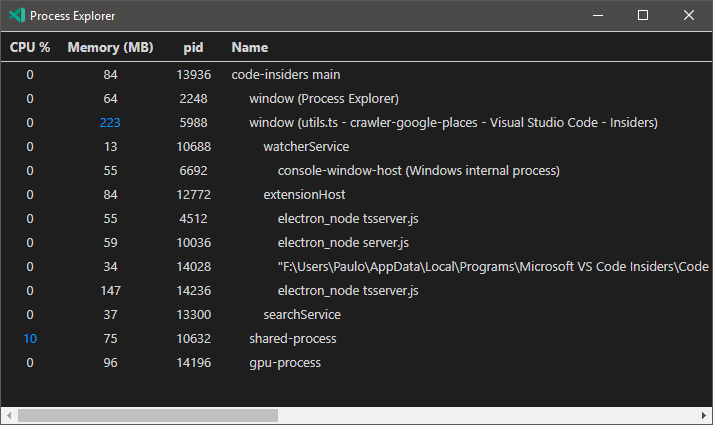Select the extensionHost process
The width and height of the screenshot is (713, 425).
point(356,195)
